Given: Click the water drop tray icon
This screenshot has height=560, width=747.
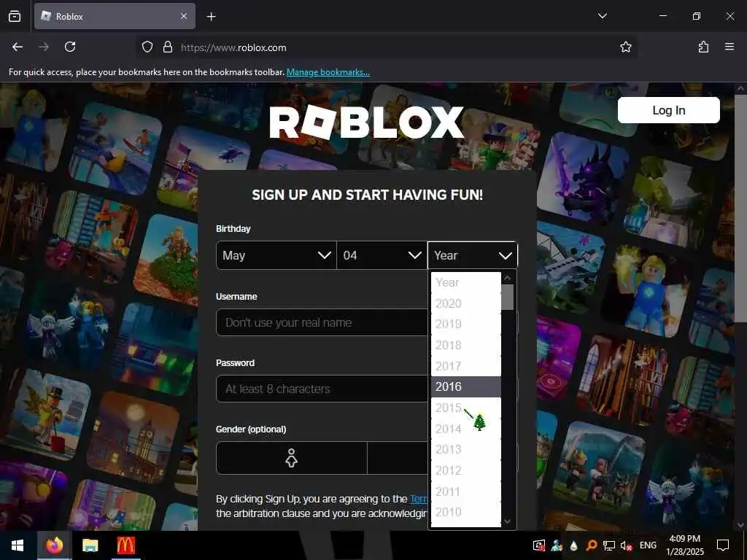Looking at the screenshot, I should tap(574, 546).
